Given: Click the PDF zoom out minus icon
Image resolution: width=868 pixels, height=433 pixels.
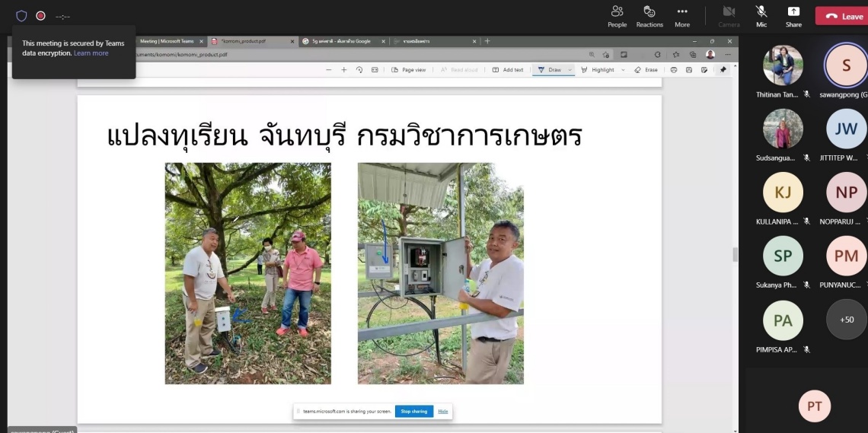Looking at the screenshot, I should click(329, 70).
